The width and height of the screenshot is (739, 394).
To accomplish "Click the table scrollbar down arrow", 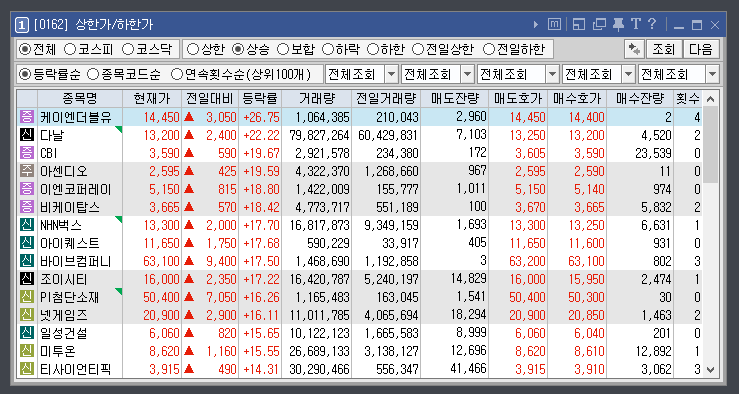I will (711, 369).
